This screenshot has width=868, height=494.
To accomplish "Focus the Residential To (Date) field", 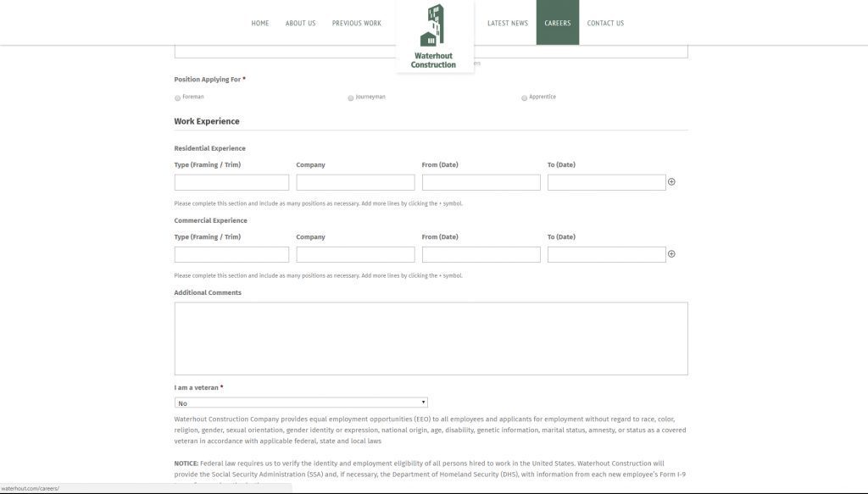I will pos(607,182).
